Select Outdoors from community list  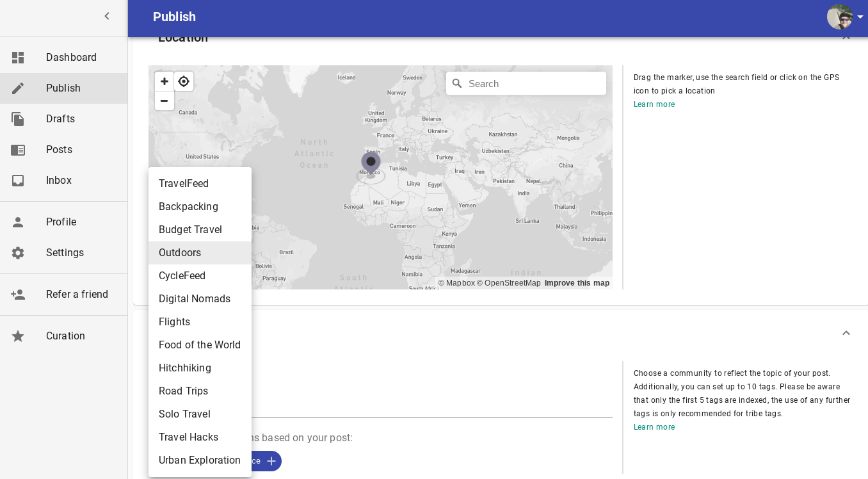pyautogui.click(x=180, y=253)
